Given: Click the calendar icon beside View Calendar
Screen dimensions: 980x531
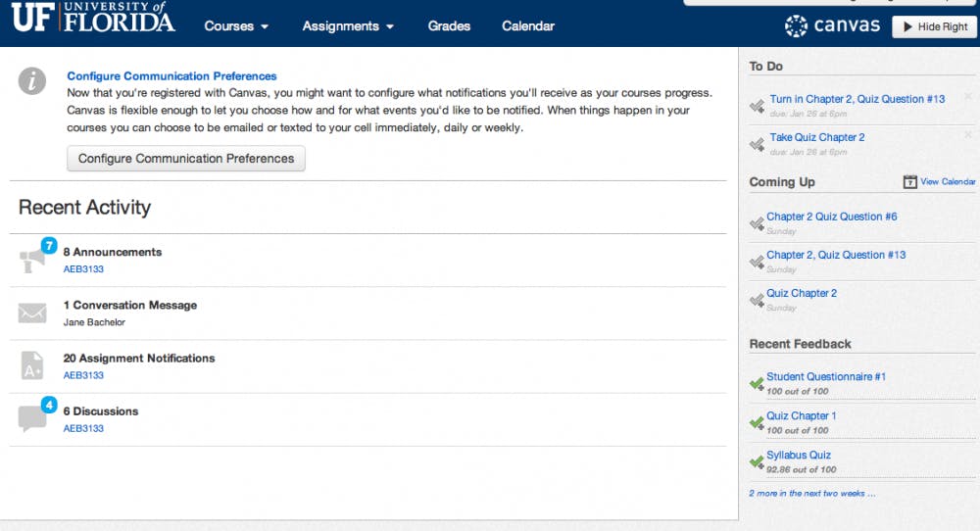Looking at the screenshot, I should point(909,182).
